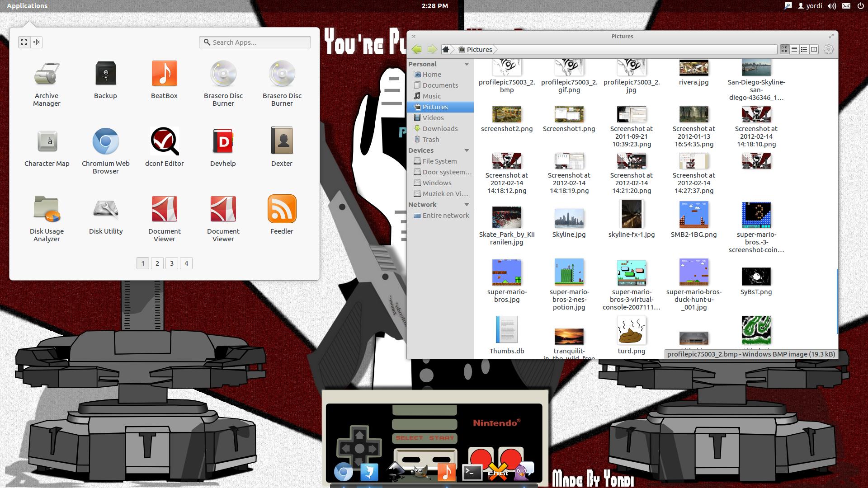Go to page 3 of applications
The image size is (868, 488).
click(x=172, y=263)
